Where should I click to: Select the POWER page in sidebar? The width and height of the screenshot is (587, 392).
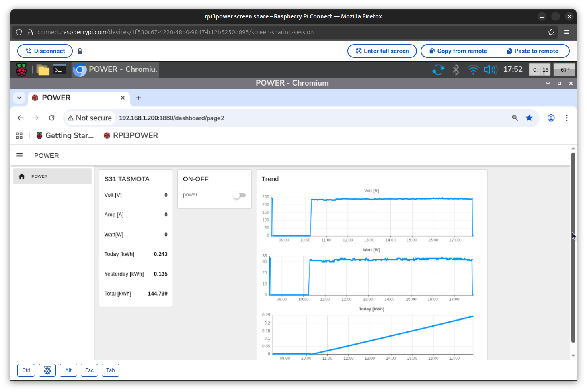click(x=52, y=176)
